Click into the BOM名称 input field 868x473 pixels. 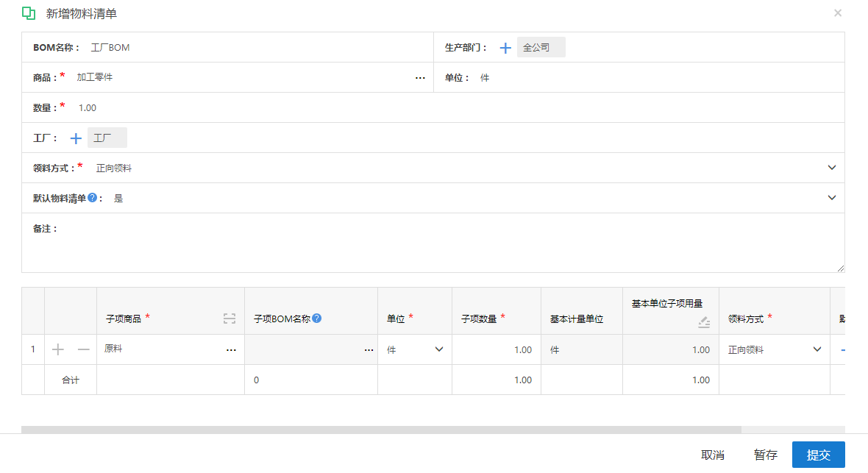tap(257, 48)
